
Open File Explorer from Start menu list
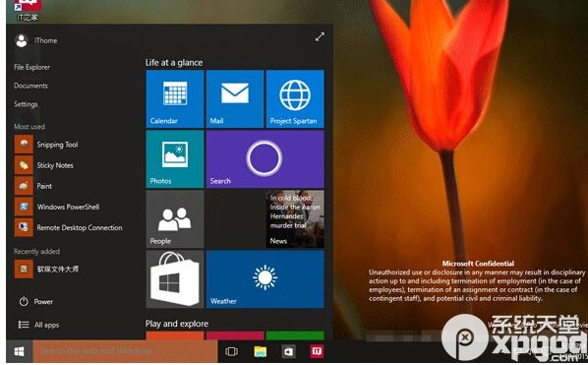31,67
